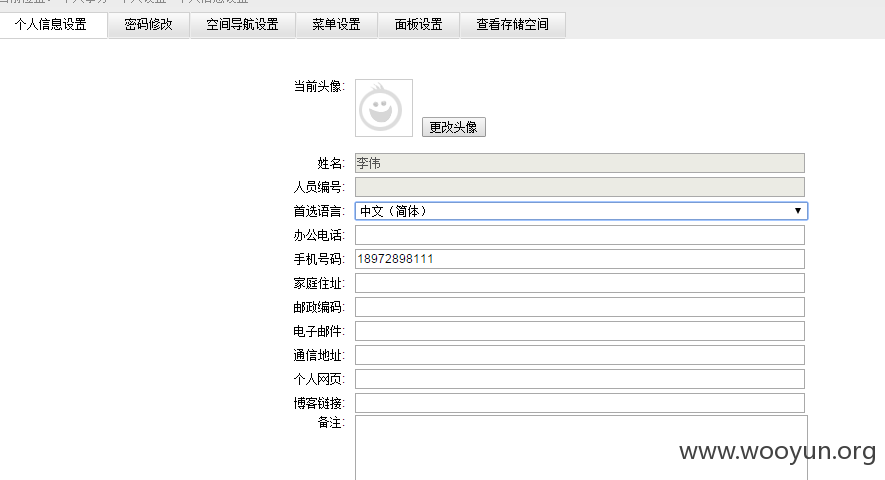This screenshot has height=480, width=885.
Task: Click the 首选语言 label text
Action: pos(319,211)
